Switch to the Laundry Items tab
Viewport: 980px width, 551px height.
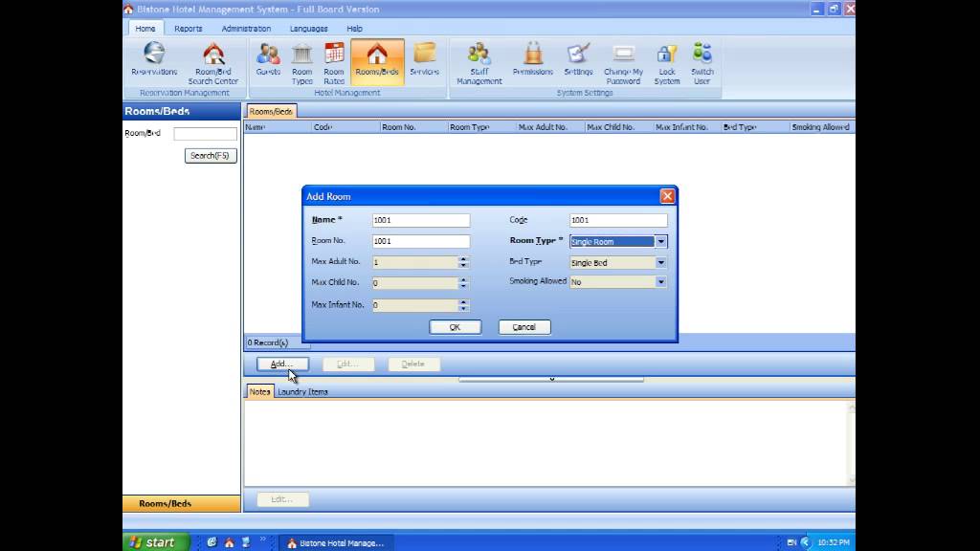[x=302, y=391]
